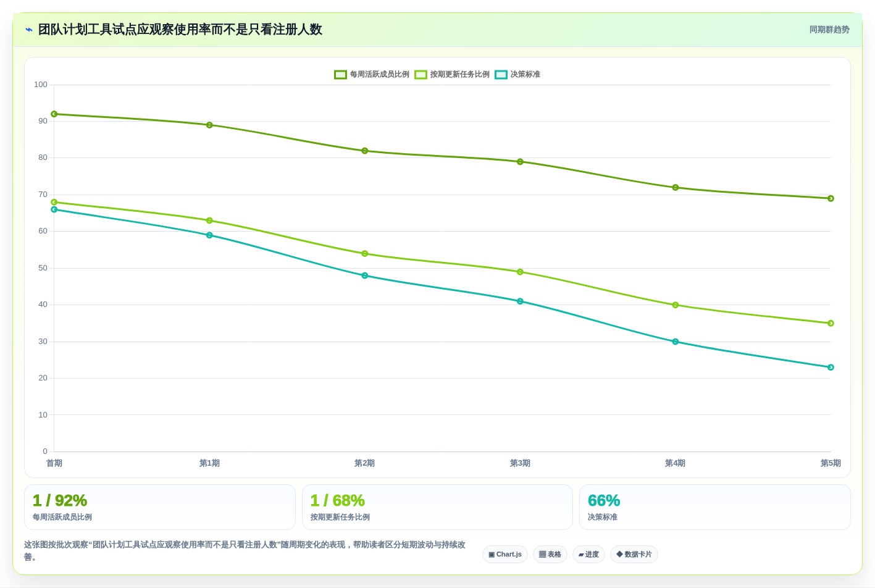875x588 pixels.
Task: Click the 决策标准 data point at 第5期
Action: pos(831,367)
